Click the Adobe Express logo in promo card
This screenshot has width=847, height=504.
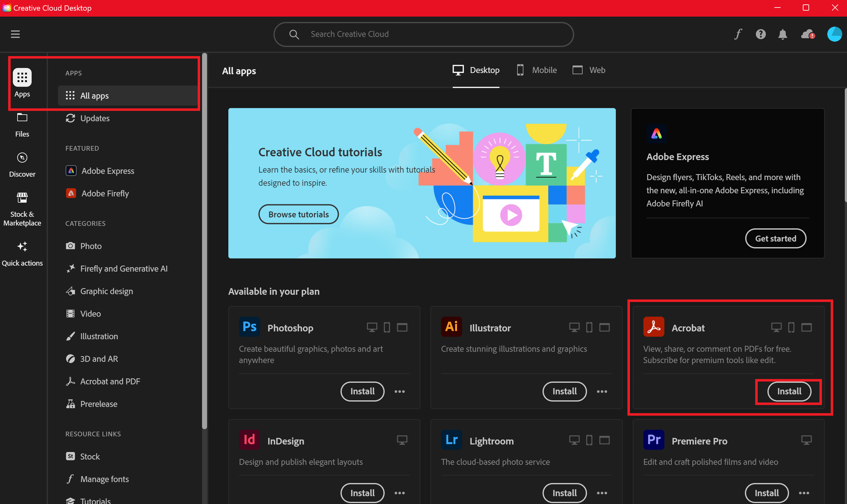click(657, 134)
